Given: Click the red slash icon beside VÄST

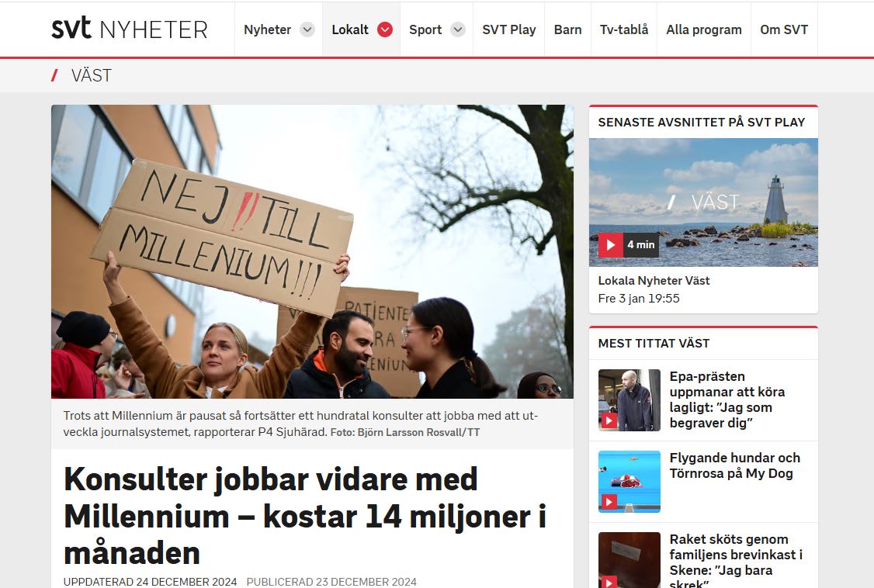Looking at the screenshot, I should [x=54, y=75].
